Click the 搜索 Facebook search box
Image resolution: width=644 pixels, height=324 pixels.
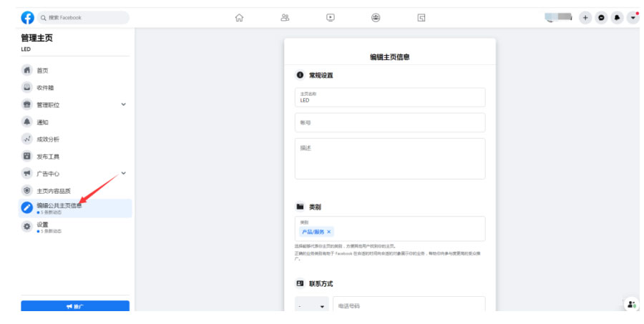pos(82,18)
